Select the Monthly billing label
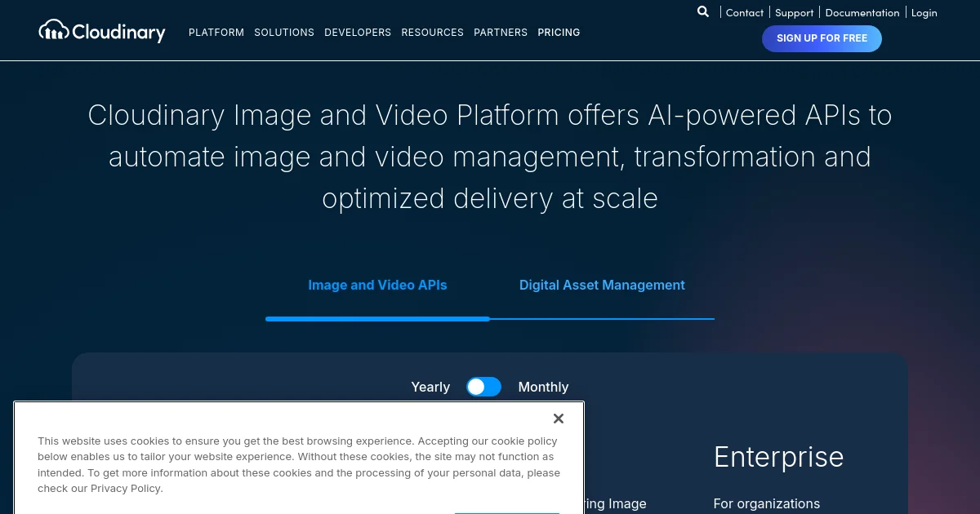 543,388
